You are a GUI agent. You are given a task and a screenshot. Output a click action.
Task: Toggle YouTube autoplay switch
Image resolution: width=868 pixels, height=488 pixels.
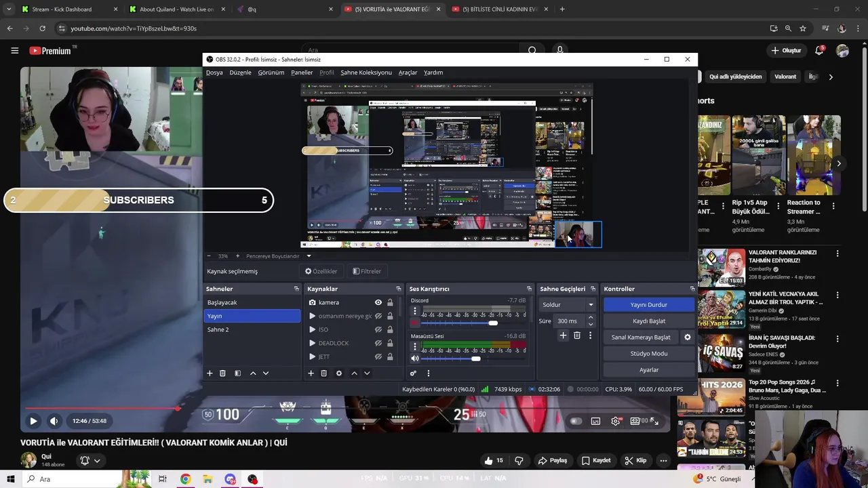pos(576,421)
